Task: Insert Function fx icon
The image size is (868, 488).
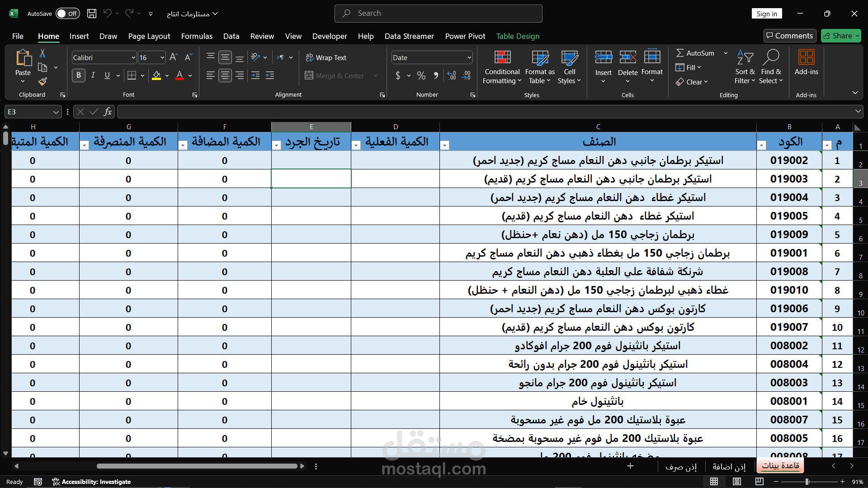Action: pos(108,112)
